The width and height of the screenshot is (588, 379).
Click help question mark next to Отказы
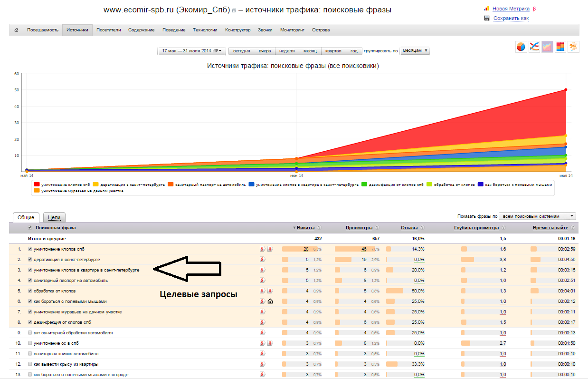point(422,228)
